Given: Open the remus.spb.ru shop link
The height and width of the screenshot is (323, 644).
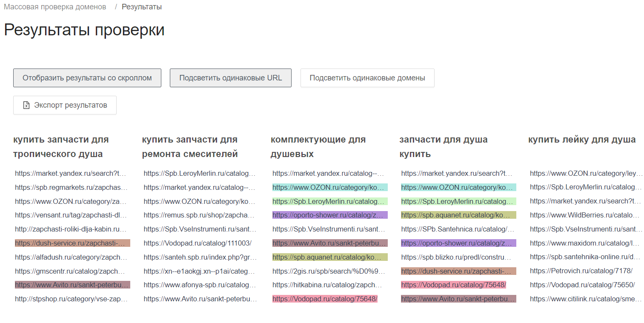Looking at the screenshot, I should coord(199,215).
